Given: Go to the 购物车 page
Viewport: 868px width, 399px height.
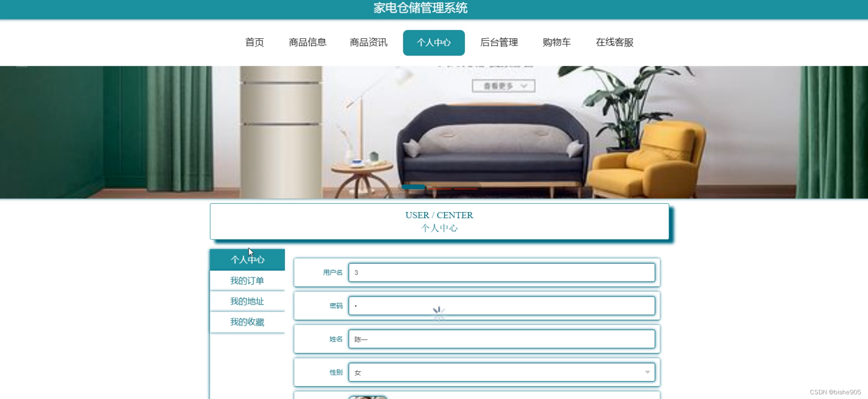Looking at the screenshot, I should (x=557, y=43).
